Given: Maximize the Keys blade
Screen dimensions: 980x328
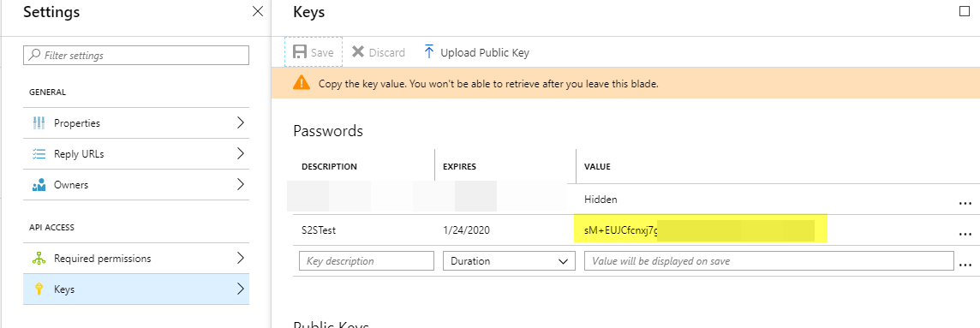Looking at the screenshot, I should tap(965, 10).
